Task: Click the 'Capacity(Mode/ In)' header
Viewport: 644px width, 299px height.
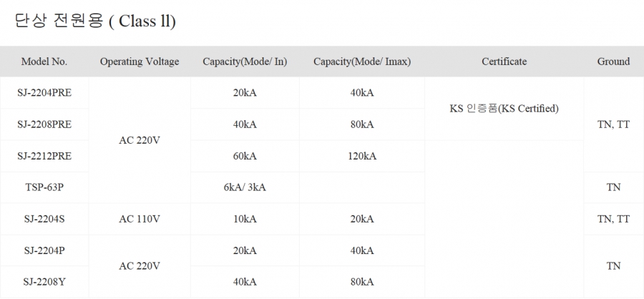Action: point(245,62)
